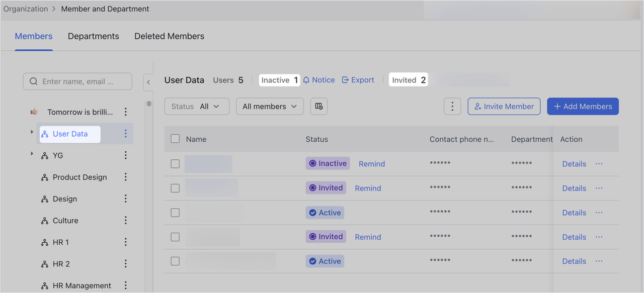Select the YG department in the tree
Viewport: 644px width, 293px height.
(x=58, y=156)
